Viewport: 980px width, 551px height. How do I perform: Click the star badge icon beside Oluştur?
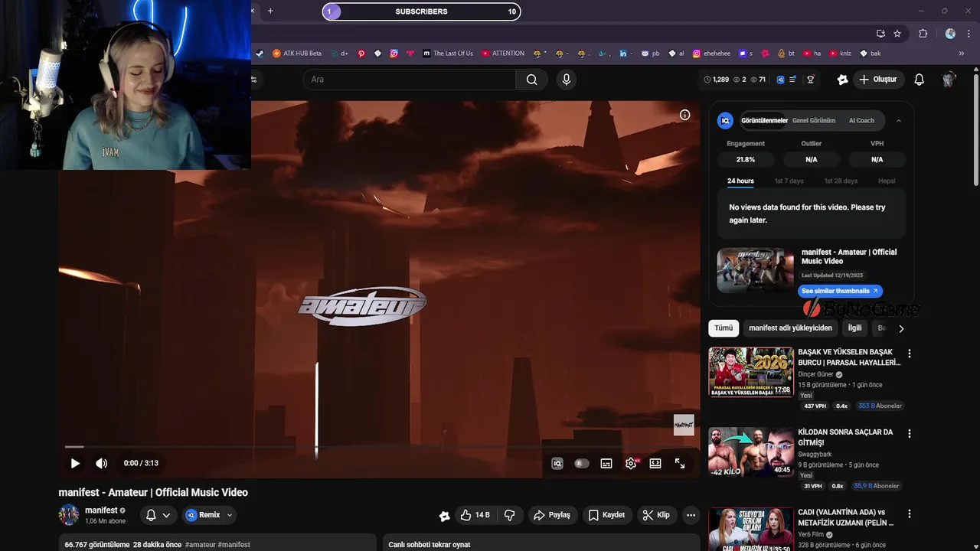(x=842, y=80)
